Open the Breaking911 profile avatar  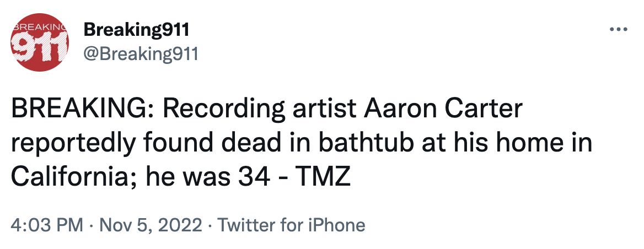coord(40,42)
